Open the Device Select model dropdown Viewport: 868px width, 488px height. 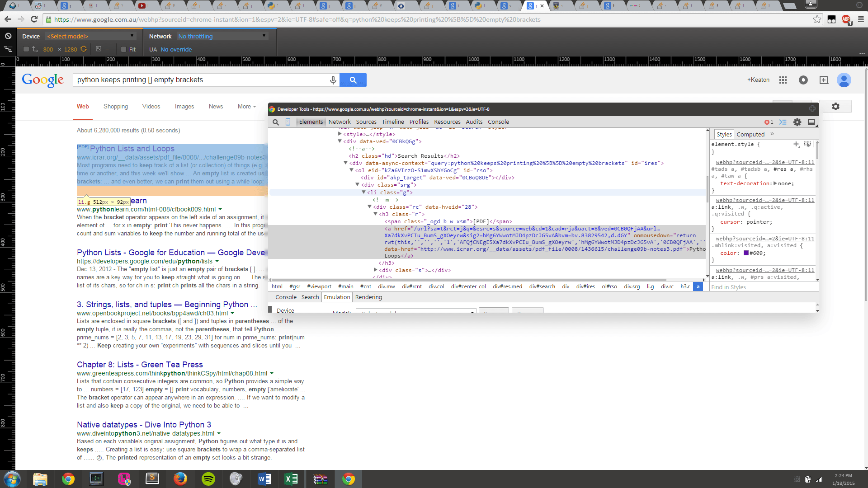point(90,36)
